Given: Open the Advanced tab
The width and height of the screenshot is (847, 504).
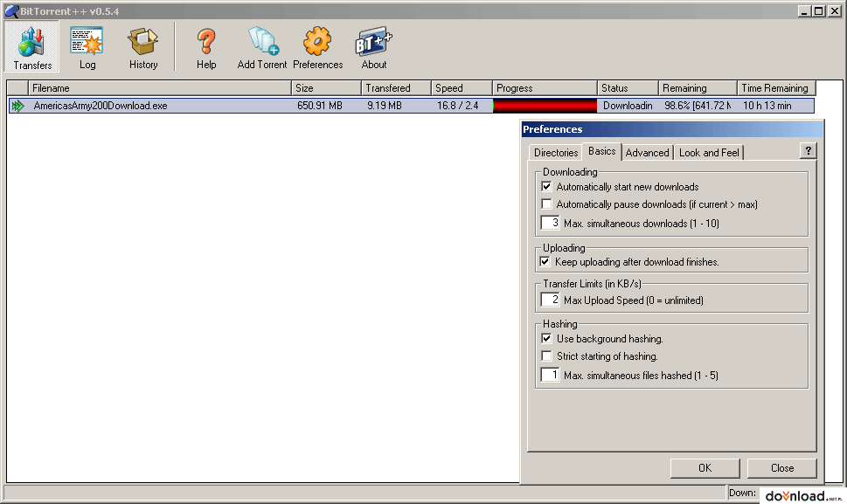Looking at the screenshot, I should point(647,153).
